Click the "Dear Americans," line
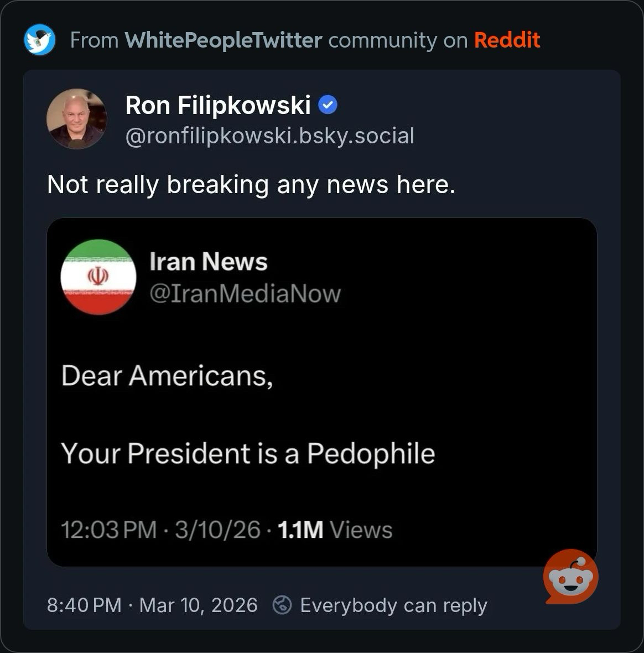This screenshot has height=653, width=644. (167, 376)
